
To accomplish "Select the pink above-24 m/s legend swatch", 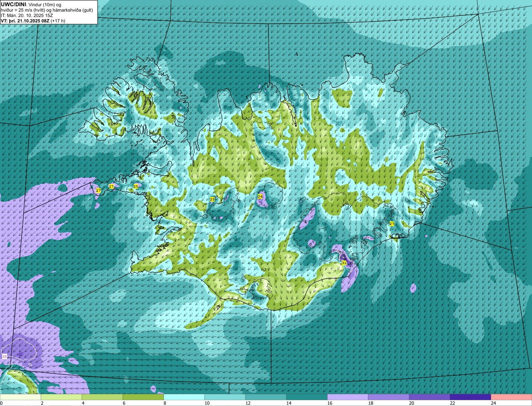I will coord(512,397).
